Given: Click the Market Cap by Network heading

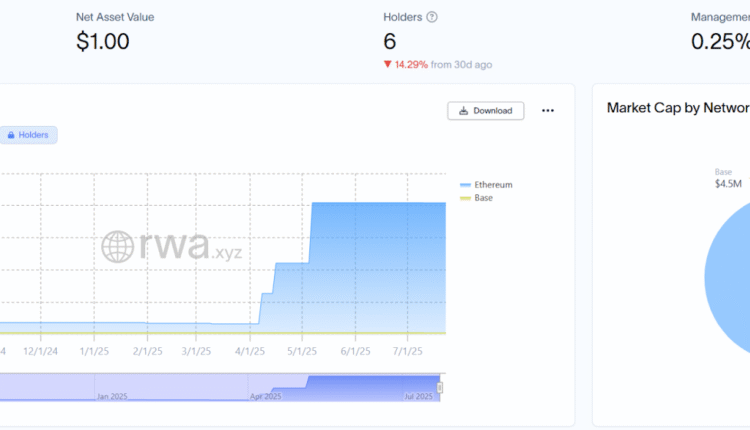Looking at the screenshot, I should pyautogui.click(x=676, y=108).
